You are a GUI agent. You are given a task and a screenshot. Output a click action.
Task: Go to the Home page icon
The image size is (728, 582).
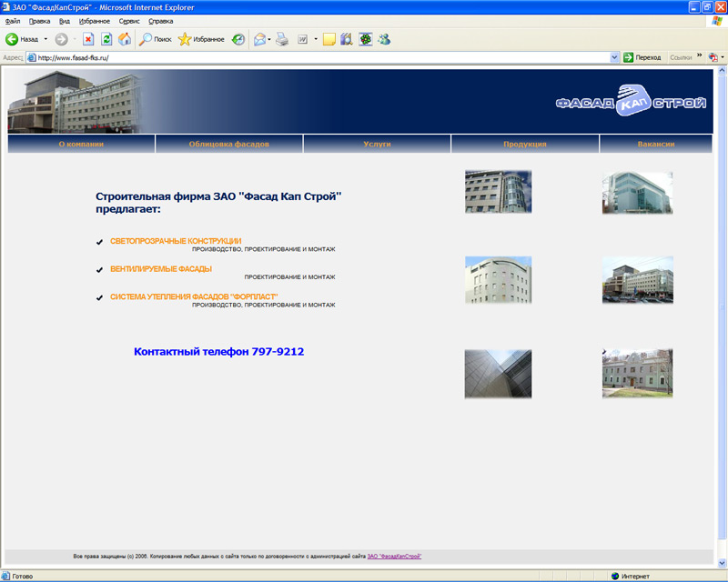(x=125, y=39)
